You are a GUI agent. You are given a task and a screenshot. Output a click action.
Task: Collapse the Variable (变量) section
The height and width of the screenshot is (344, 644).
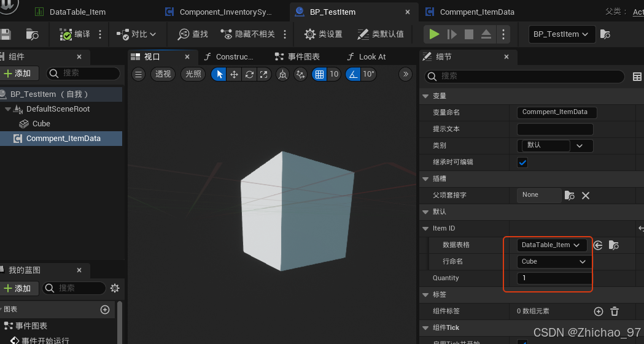(x=425, y=96)
